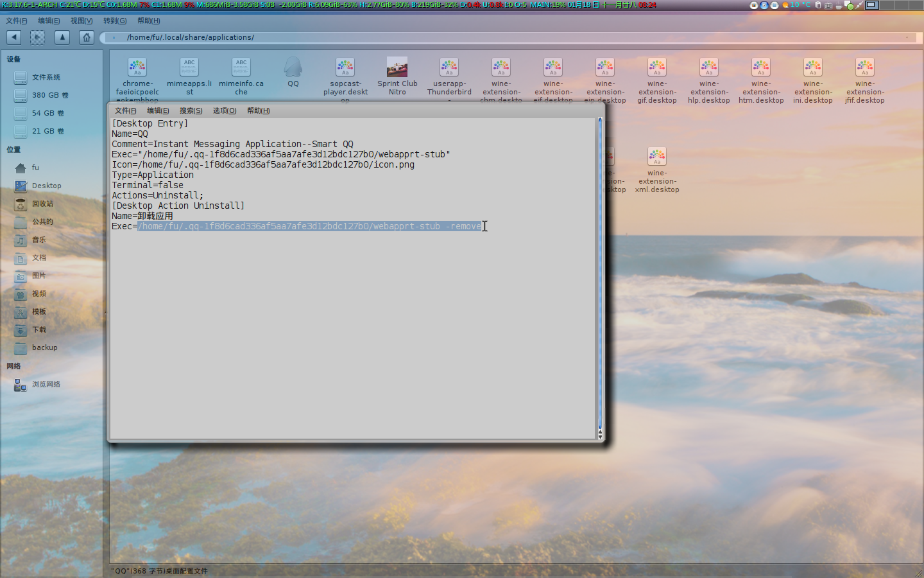Open the 380 GB volume in sidebar

51,95
